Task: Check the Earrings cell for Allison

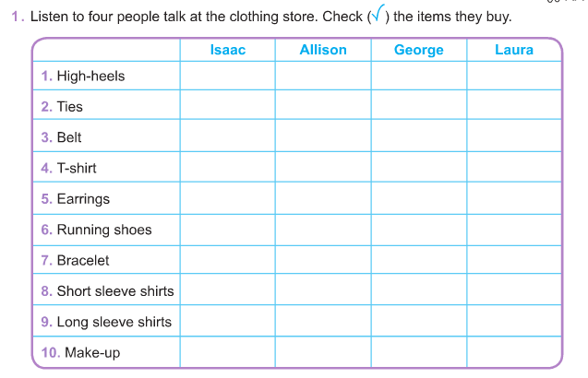Action: [x=323, y=198]
